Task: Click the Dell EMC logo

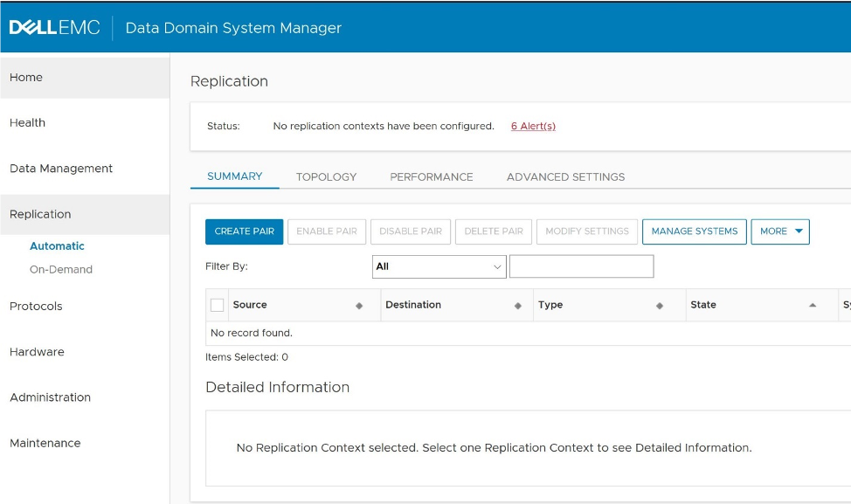Action: pos(56,28)
